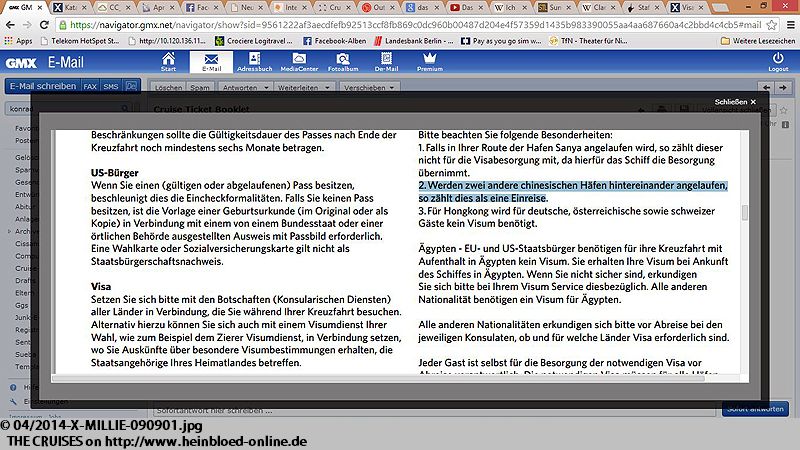Screen dimensions: 800x450
Task: Open the Verschieben dropdown
Action: click(x=369, y=88)
